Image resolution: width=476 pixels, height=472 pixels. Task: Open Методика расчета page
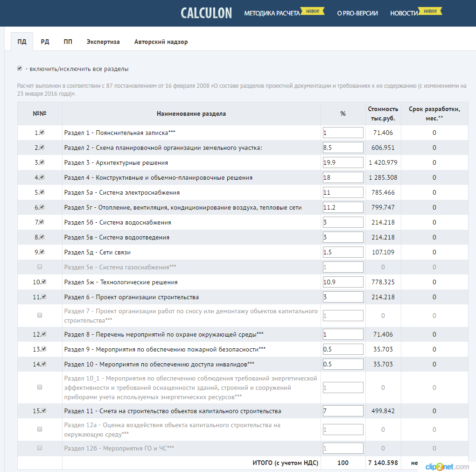(272, 13)
